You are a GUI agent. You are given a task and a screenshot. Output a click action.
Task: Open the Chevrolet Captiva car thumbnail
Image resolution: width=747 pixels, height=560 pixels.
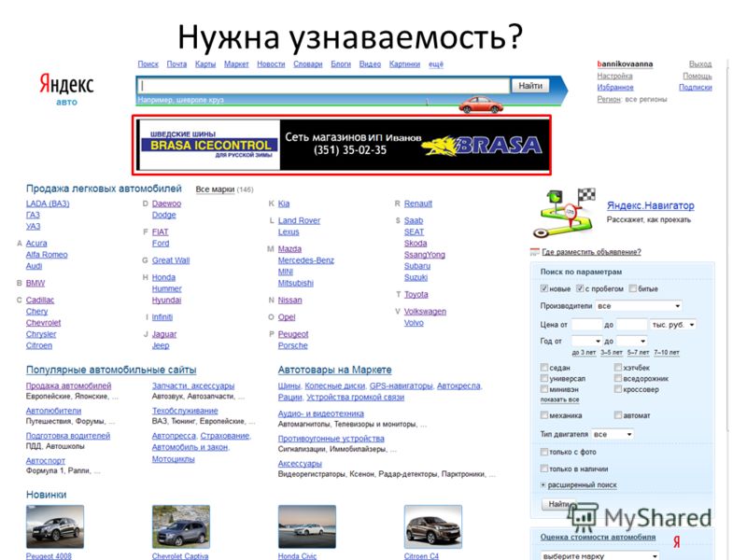[x=181, y=526]
